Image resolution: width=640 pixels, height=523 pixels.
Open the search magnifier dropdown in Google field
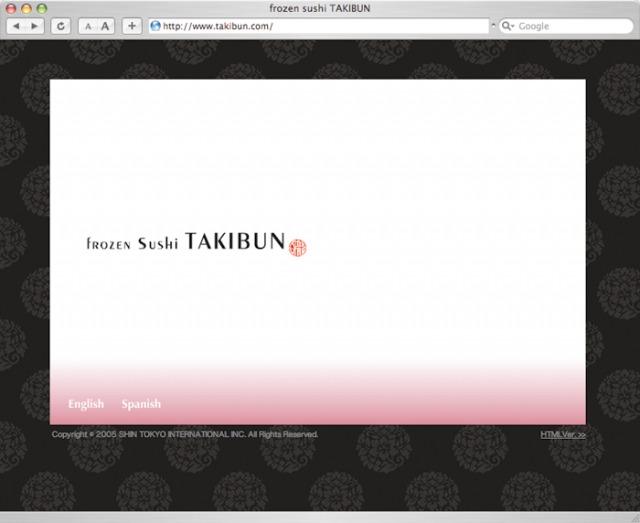(507, 26)
